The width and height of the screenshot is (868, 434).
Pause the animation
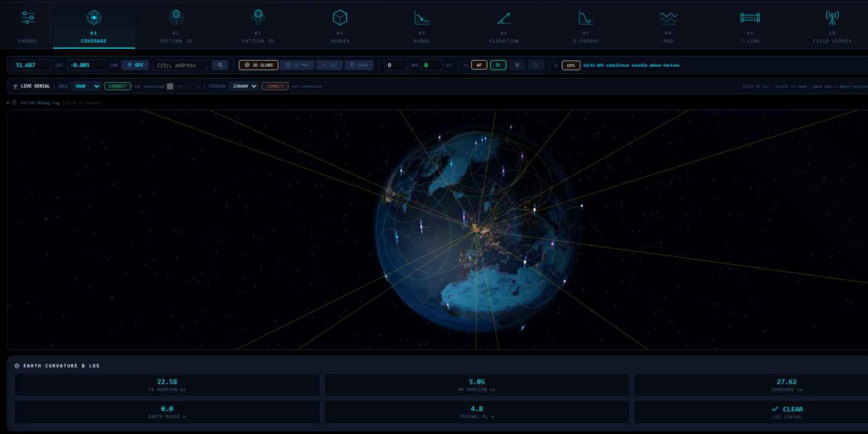click(x=517, y=65)
